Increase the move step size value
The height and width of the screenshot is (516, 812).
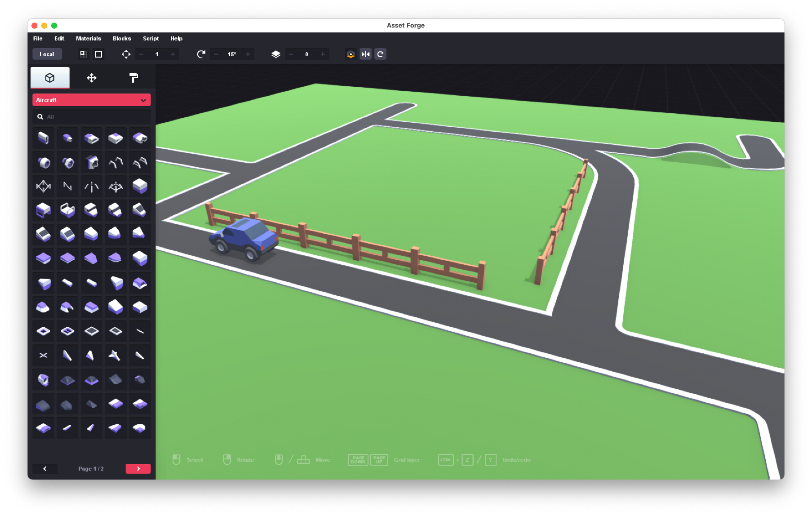click(173, 54)
